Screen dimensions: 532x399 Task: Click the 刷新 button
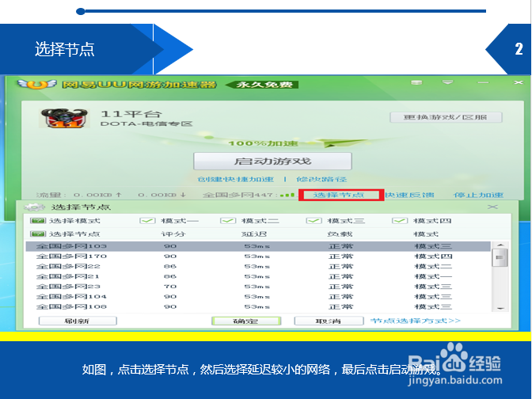pyautogui.click(x=78, y=321)
